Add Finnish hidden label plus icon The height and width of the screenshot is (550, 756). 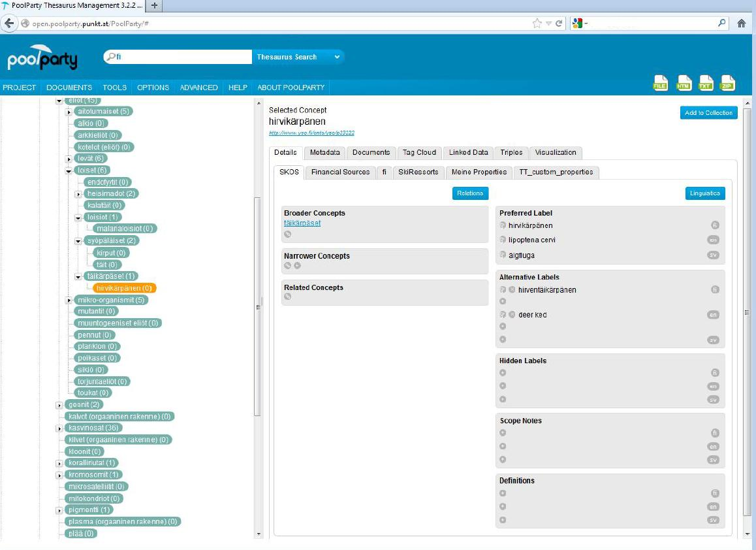pos(503,373)
